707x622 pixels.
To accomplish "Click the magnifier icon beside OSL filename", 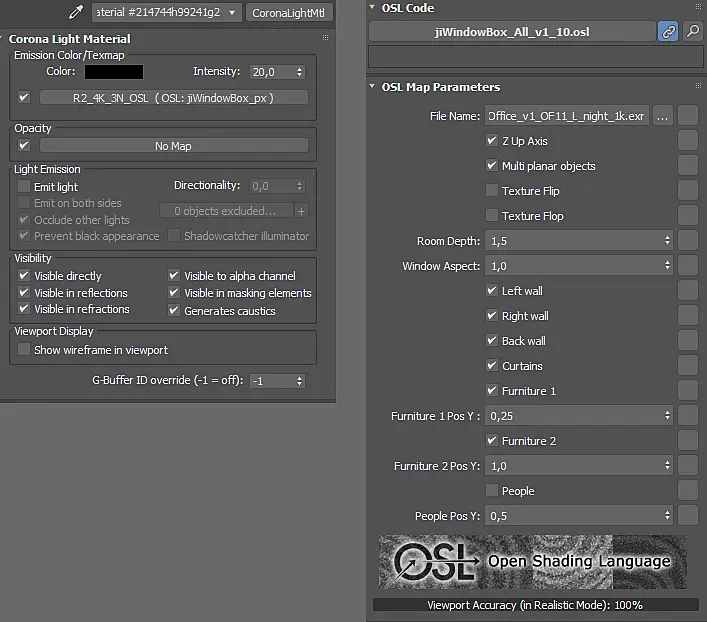I will [693, 32].
